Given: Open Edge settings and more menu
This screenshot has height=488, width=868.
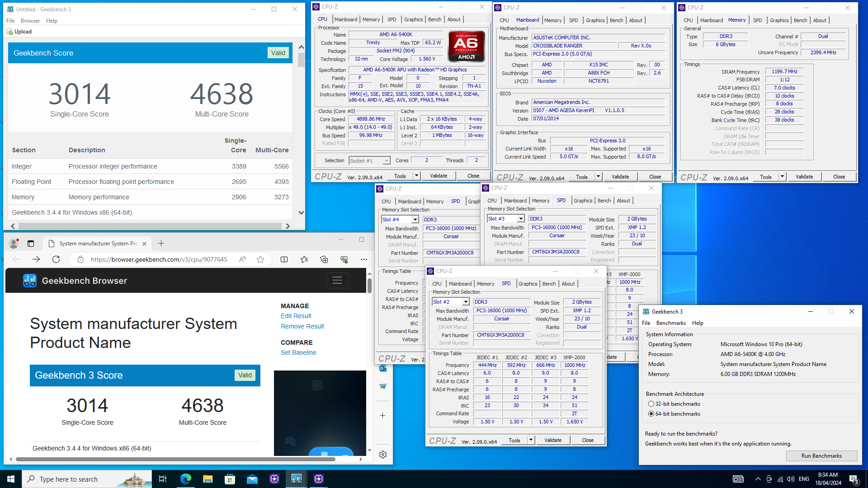Looking at the screenshot, I should click(x=364, y=259).
